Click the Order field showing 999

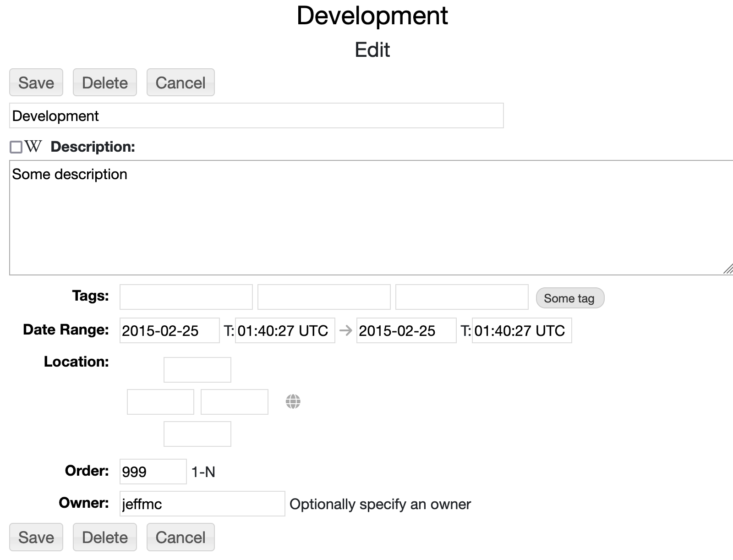[x=153, y=472]
